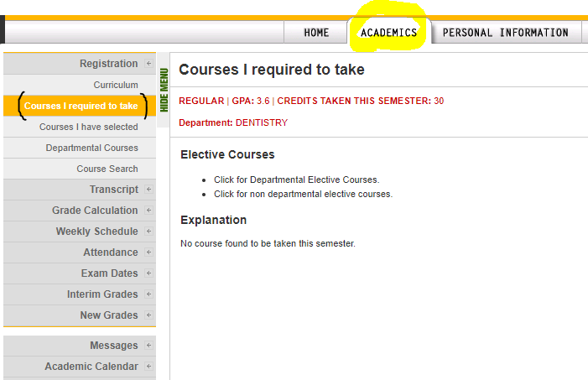The width and height of the screenshot is (588, 380).
Task: Click the arrow icon beside Messages
Action: point(148,345)
